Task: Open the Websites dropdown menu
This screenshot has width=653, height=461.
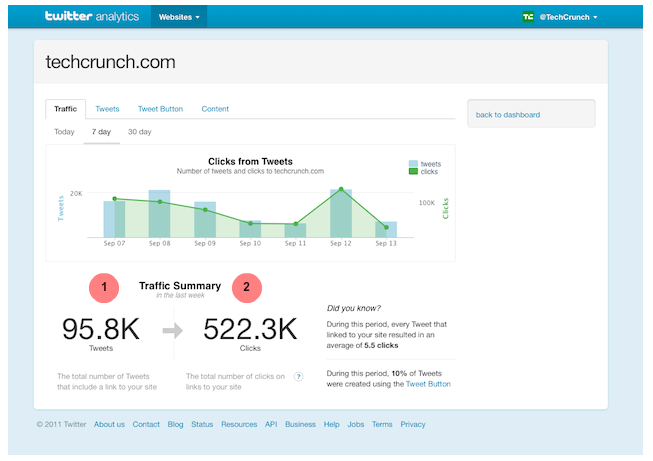Action: pyautogui.click(x=180, y=17)
